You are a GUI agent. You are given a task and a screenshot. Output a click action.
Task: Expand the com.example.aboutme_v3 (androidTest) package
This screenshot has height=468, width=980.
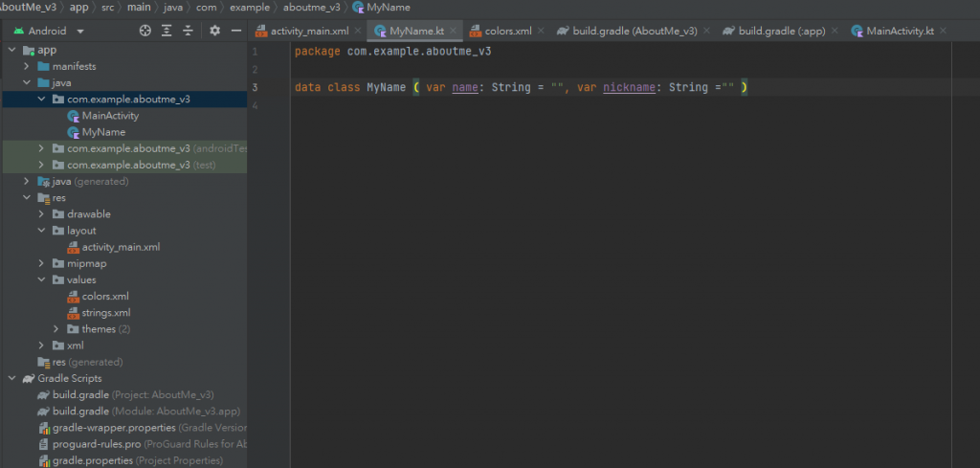(x=41, y=148)
